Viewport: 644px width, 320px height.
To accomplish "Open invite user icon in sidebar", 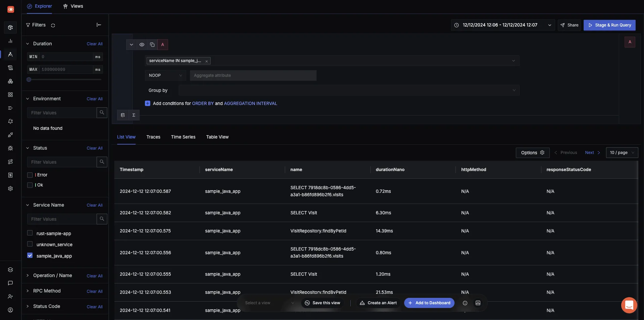I will 10,297.
